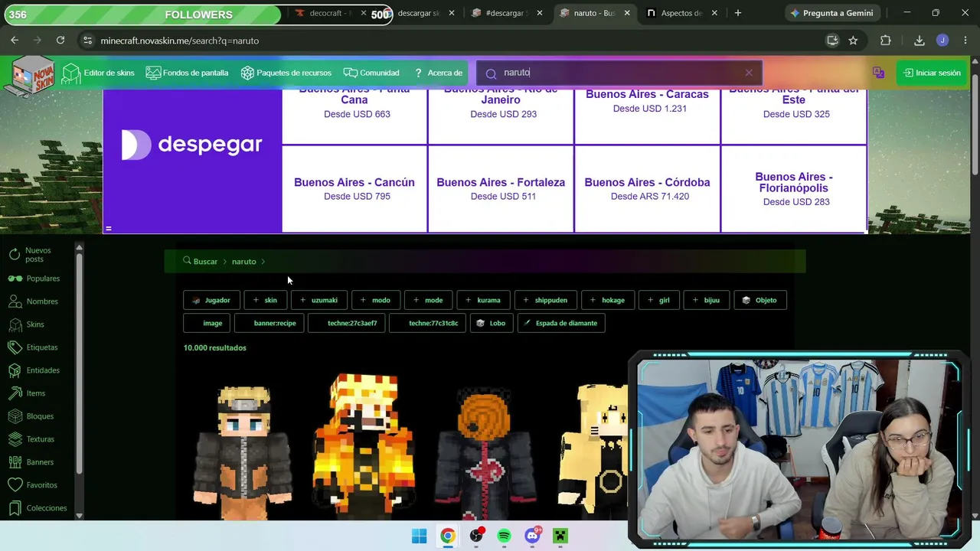The width and height of the screenshot is (980, 551).
Task: Open Colecciones in the sidebar
Action: (x=37, y=508)
